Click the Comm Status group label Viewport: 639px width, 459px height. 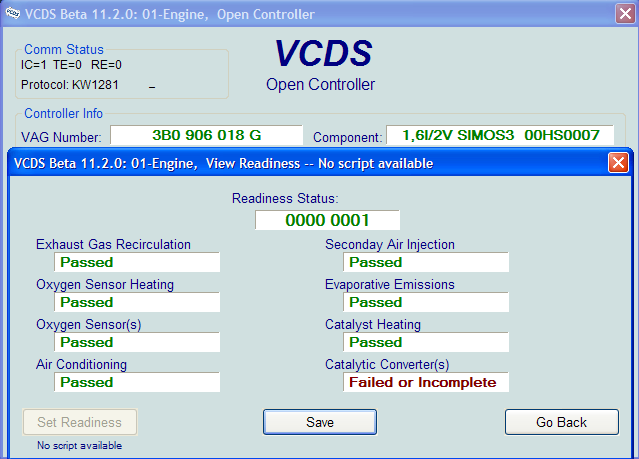(64, 49)
